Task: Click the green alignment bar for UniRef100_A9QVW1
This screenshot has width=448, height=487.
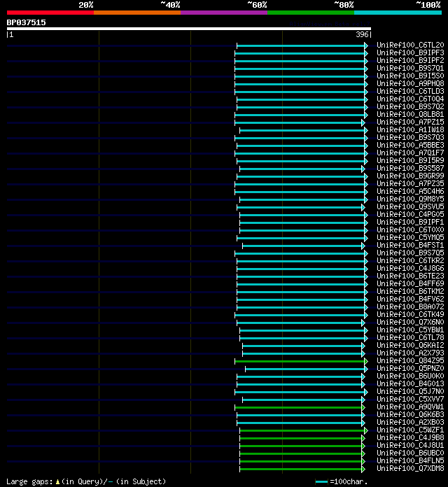Action: point(298,407)
